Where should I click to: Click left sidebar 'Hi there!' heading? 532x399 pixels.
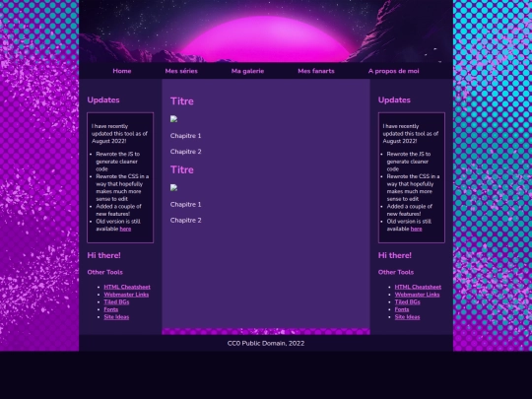pos(103,255)
